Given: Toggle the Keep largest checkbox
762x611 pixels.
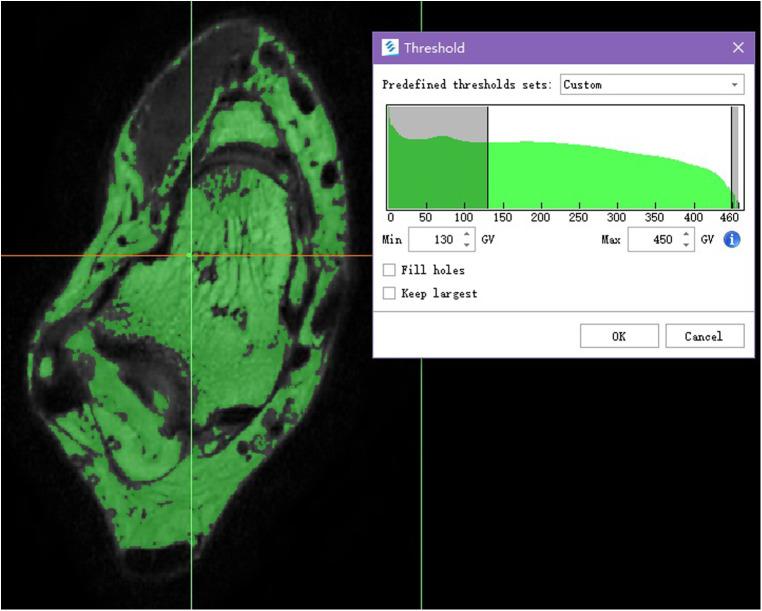Looking at the screenshot, I should click(x=389, y=293).
